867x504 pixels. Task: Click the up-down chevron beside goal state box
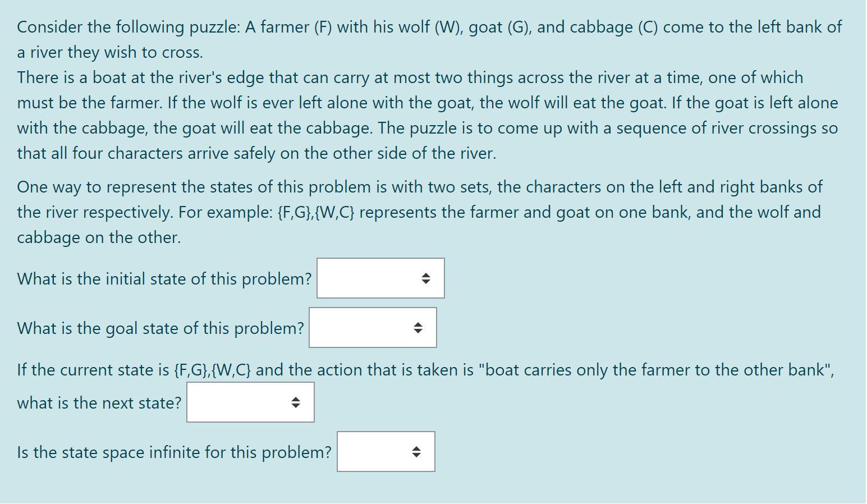tap(419, 328)
